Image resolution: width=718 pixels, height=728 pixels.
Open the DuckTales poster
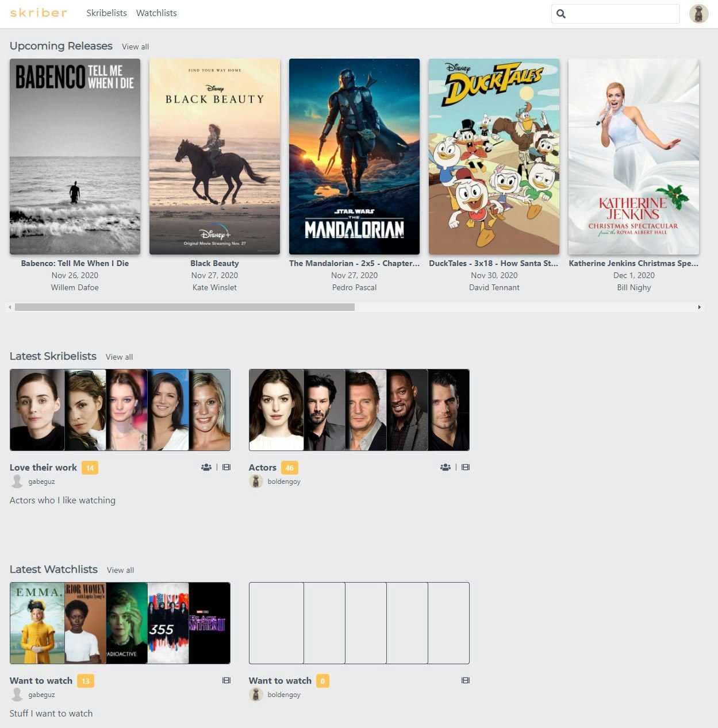click(x=494, y=156)
